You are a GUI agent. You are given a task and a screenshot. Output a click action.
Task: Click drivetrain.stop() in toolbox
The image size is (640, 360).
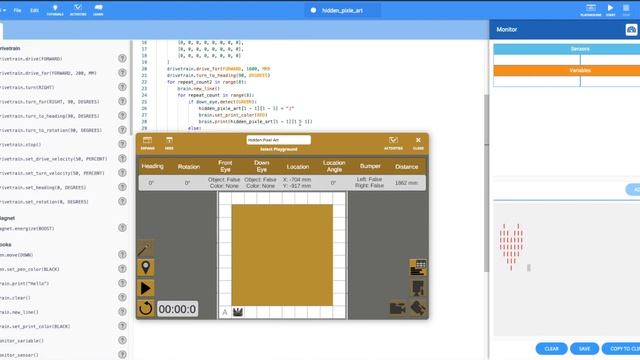(x=20, y=144)
